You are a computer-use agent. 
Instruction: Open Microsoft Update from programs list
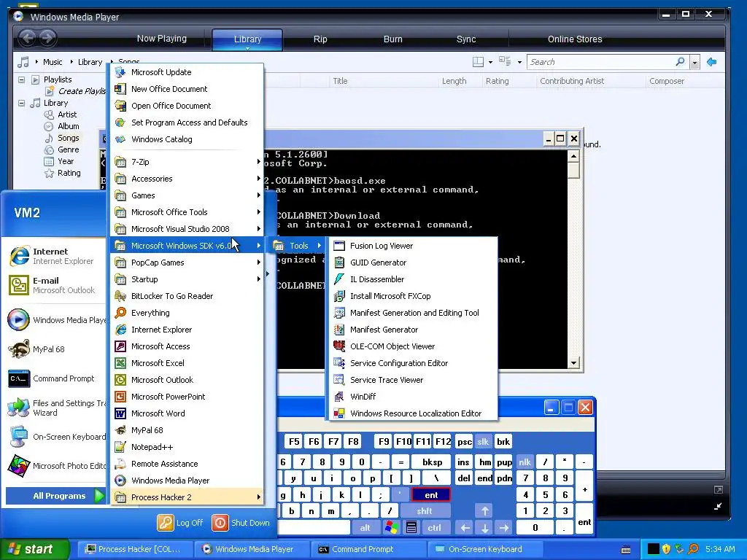pos(187,72)
